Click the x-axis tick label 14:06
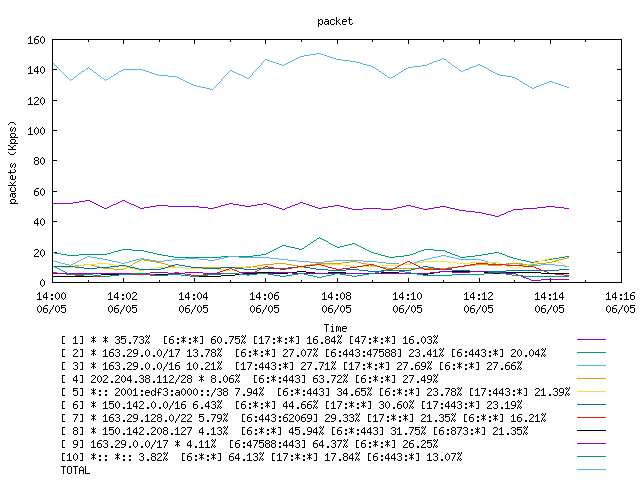Viewport: 640px width, 480px height. pos(264,296)
